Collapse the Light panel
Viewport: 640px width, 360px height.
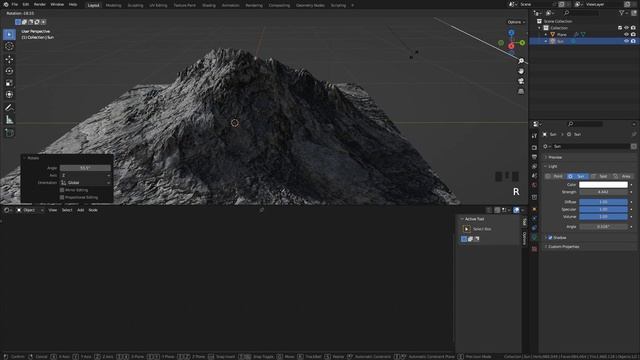(x=553, y=167)
